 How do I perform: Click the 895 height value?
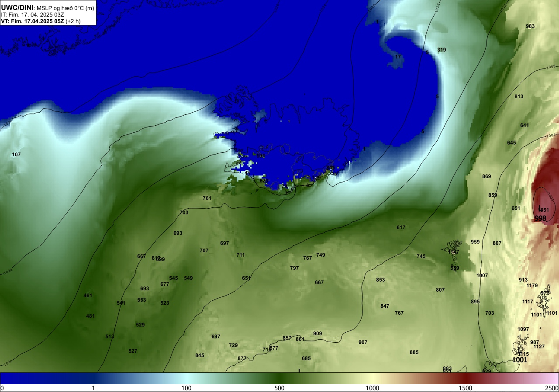[475, 302]
